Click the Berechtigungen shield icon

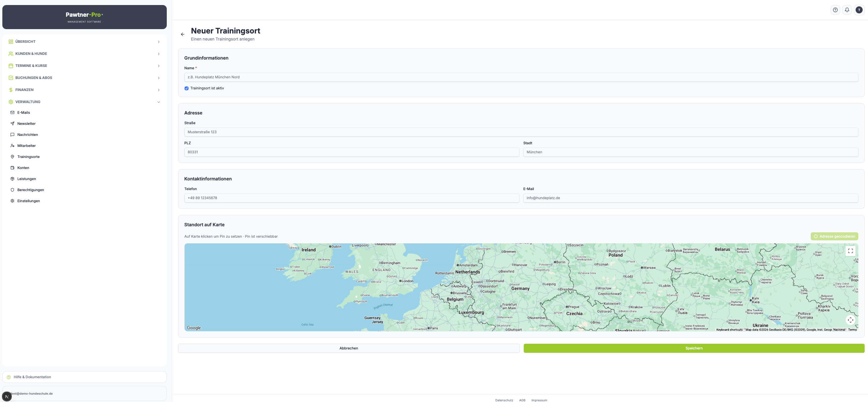pos(12,190)
